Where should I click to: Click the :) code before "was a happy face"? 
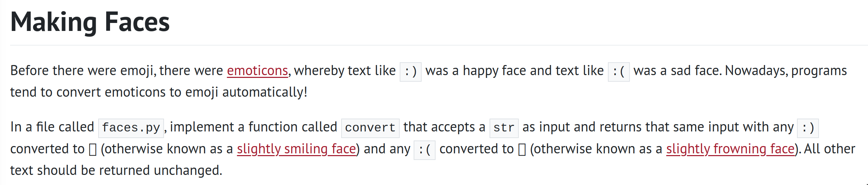(x=410, y=72)
